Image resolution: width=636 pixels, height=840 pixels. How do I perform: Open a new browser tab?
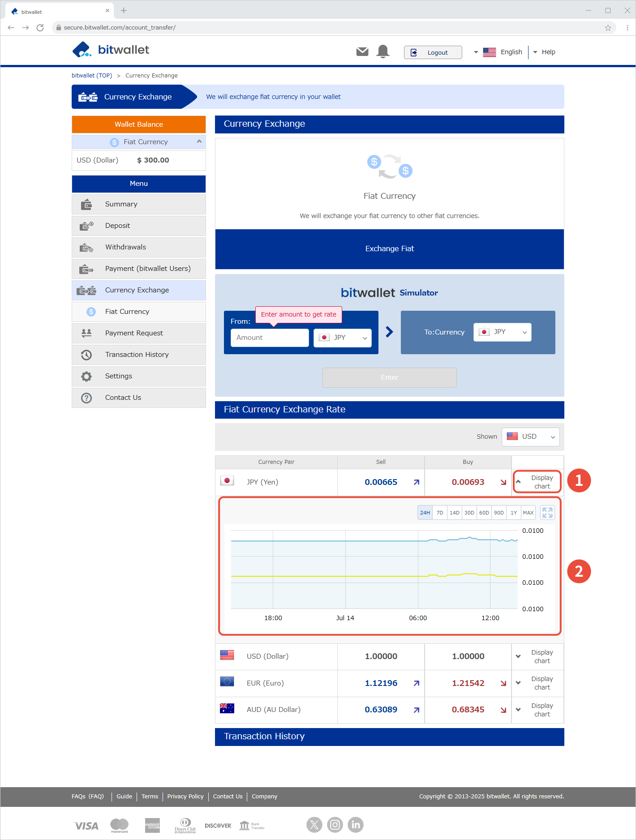tap(124, 11)
